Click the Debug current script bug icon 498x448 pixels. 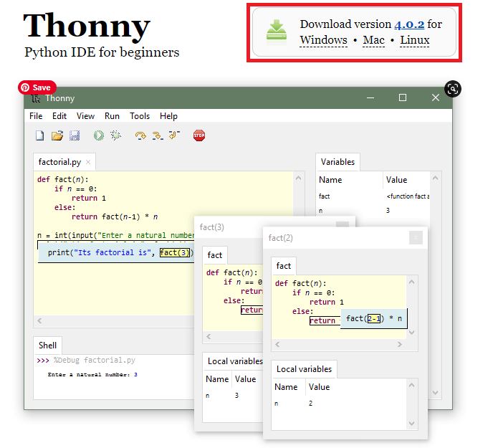115,135
